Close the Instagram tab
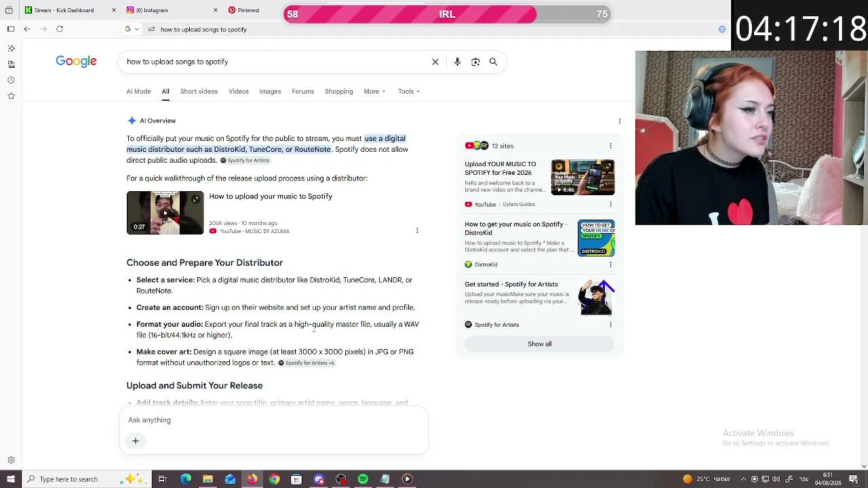The width and height of the screenshot is (868, 488). point(216,10)
